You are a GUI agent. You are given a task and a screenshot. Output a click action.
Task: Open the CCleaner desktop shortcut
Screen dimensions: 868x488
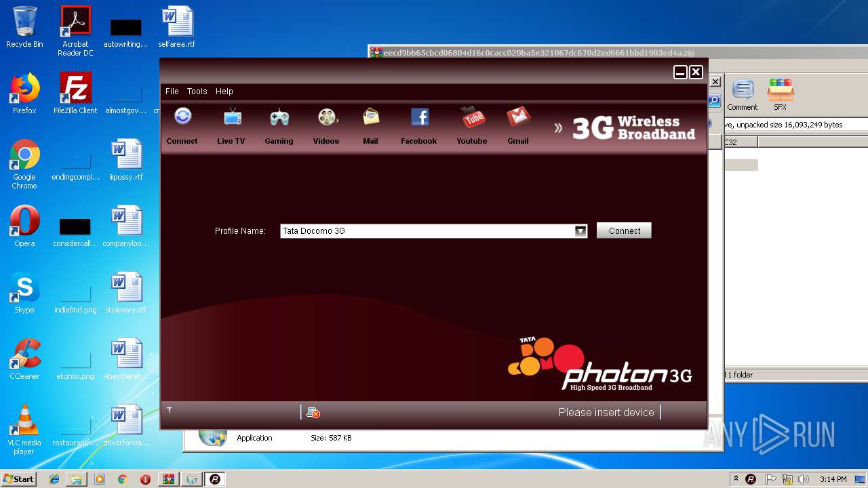(x=24, y=359)
